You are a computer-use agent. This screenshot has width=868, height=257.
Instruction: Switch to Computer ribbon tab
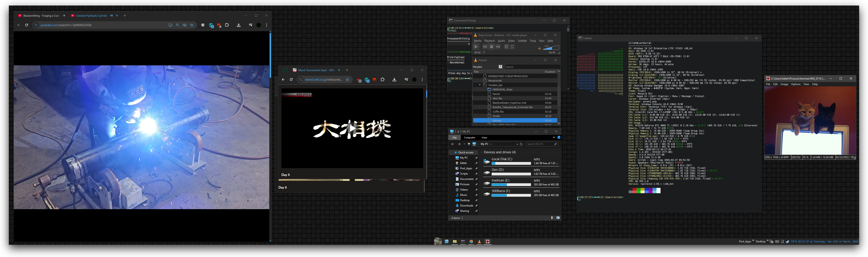(x=469, y=138)
